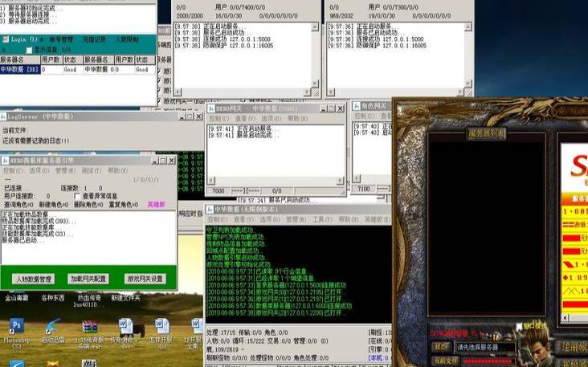This screenshot has width=588, height=367.
Task: Click the 中华数据 engine window title icon
Action: pos(209,209)
